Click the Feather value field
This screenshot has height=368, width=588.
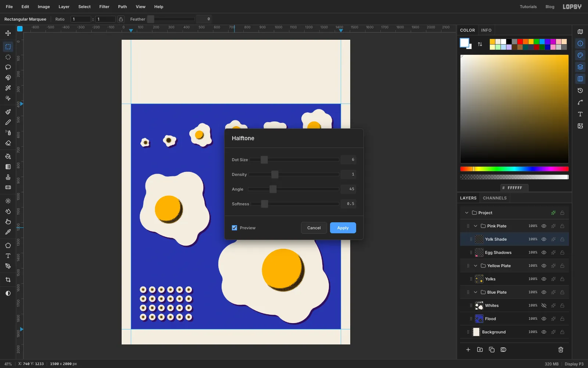click(204, 19)
